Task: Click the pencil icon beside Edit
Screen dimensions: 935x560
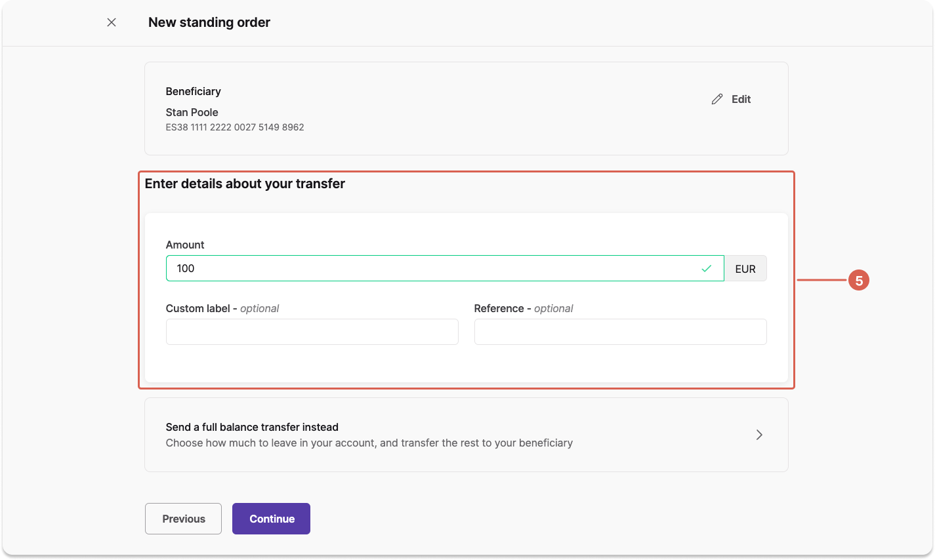Action: (x=717, y=99)
